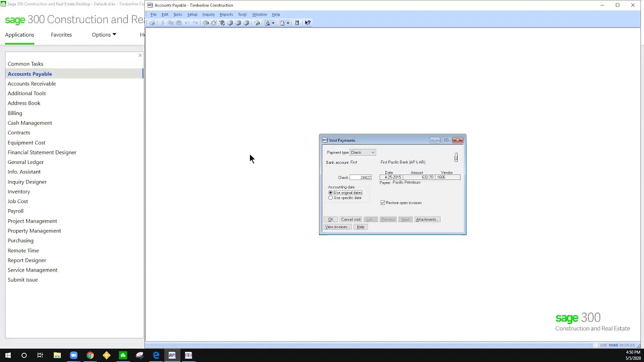Image resolution: width=644 pixels, height=362 pixels.
Task: Click the Cortana search circle icon
Action: pyautogui.click(x=24, y=355)
